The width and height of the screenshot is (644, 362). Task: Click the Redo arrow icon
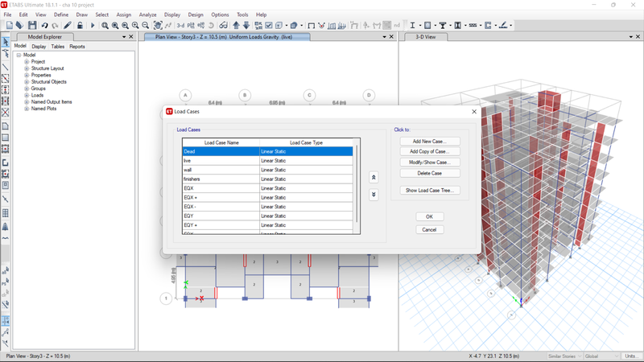(55, 26)
